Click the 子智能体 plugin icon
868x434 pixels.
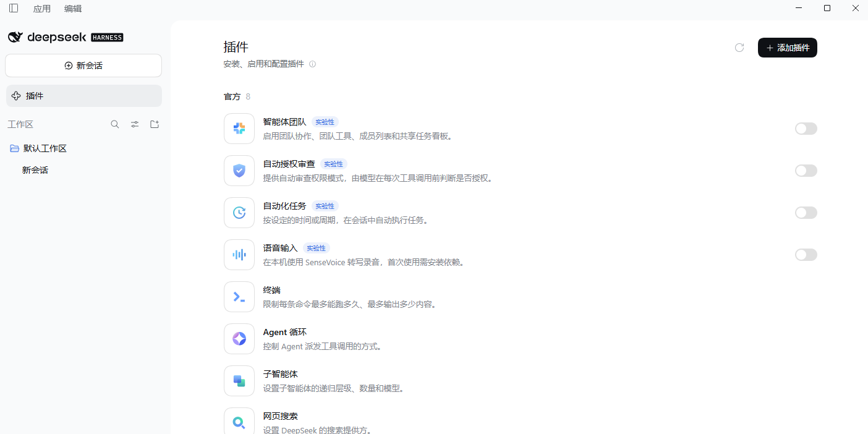239,381
